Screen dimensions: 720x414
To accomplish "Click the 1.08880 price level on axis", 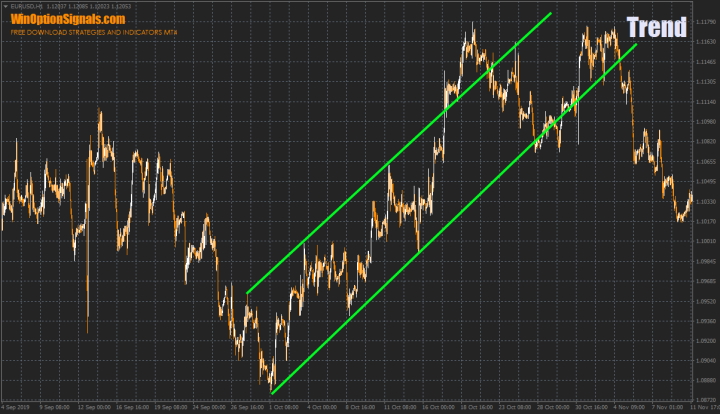I will [704, 380].
